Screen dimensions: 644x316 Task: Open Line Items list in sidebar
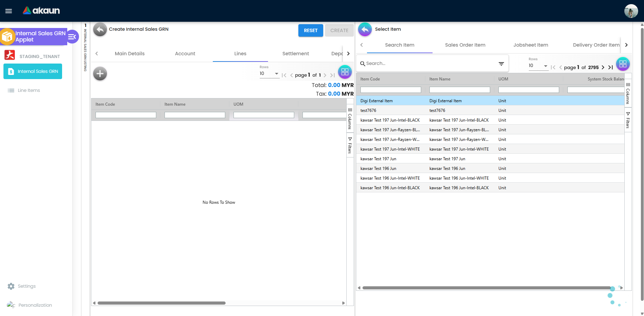pyautogui.click(x=24, y=90)
